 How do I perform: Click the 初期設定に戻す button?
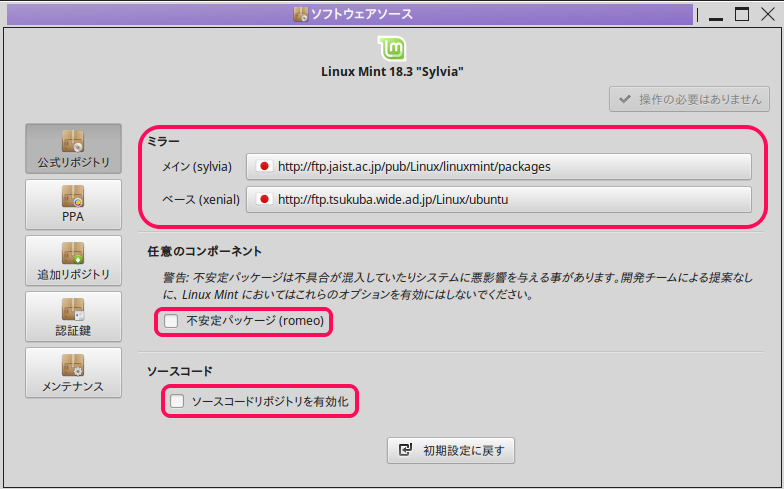(450, 450)
